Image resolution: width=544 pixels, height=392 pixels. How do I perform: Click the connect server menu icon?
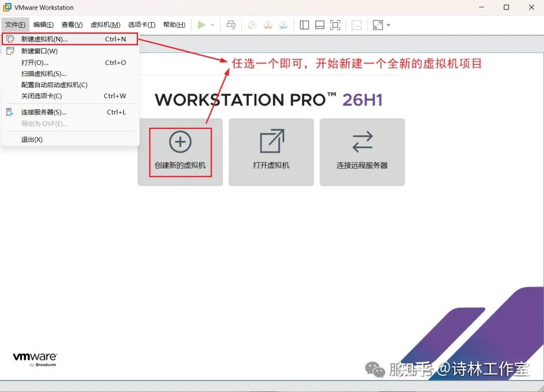(10, 112)
